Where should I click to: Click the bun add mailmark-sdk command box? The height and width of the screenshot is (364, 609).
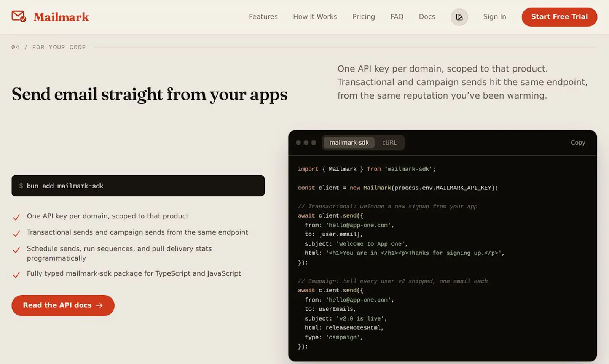138,186
